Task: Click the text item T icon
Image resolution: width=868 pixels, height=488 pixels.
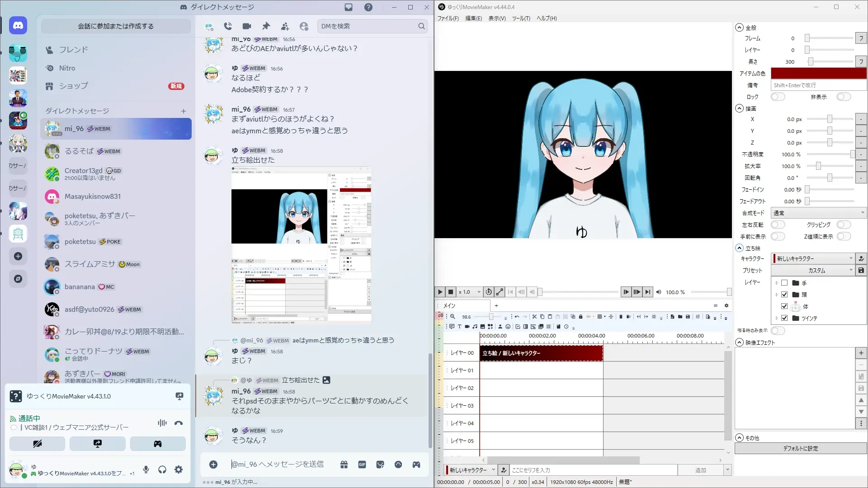Action: point(459,326)
